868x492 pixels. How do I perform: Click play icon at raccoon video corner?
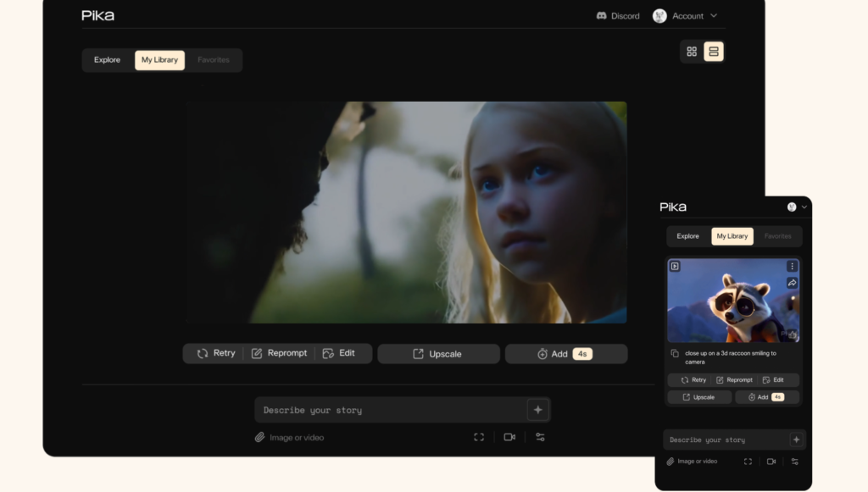click(675, 266)
